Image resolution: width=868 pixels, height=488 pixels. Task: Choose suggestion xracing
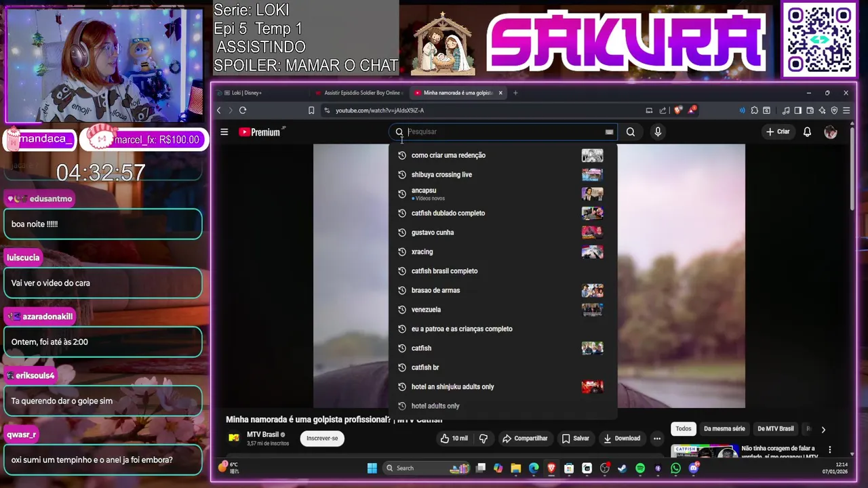coord(503,251)
